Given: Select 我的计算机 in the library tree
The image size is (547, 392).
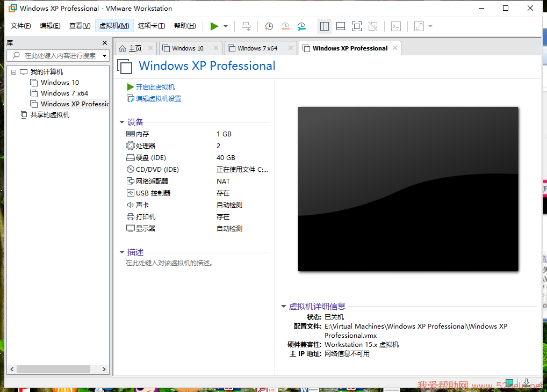Looking at the screenshot, I should [46, 72].
